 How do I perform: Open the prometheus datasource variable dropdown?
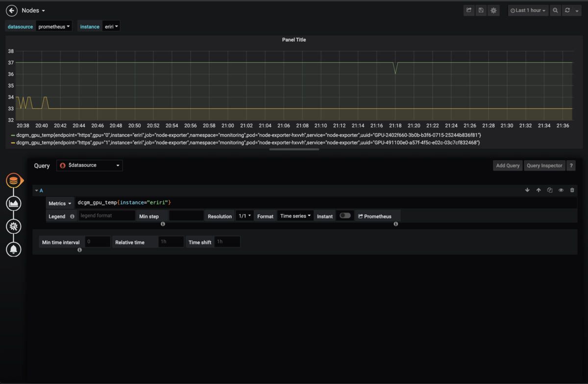point(54,26)
